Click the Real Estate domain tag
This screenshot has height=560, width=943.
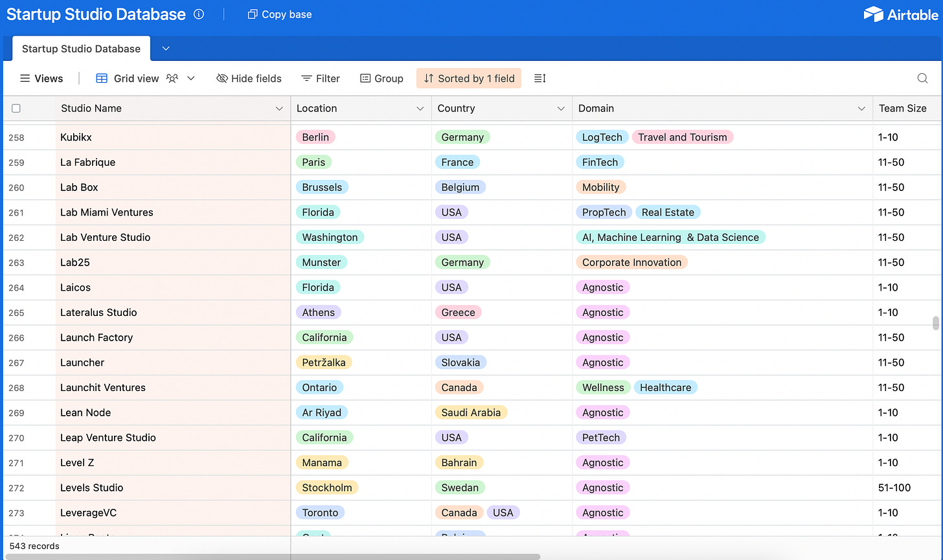(x=668, y=212)
